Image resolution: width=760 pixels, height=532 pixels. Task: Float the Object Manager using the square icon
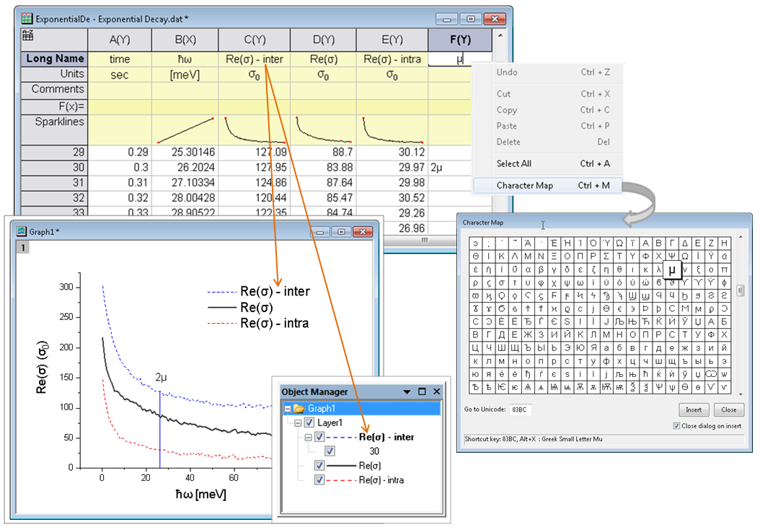(x=423, y=391)
